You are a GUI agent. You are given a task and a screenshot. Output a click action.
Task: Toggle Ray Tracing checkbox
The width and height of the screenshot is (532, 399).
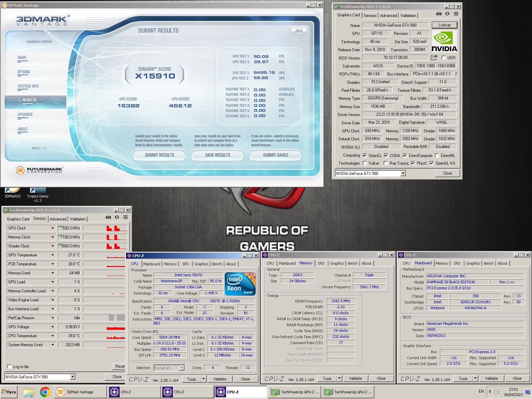coord(386,163)
